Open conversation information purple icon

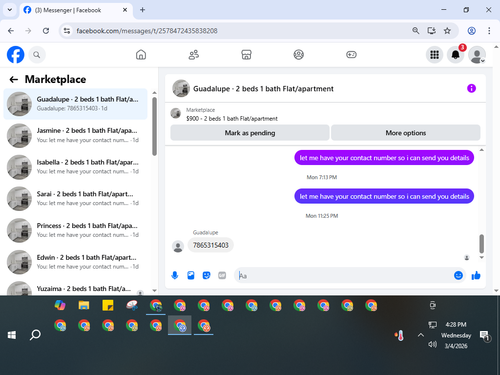tap(471, 88)
